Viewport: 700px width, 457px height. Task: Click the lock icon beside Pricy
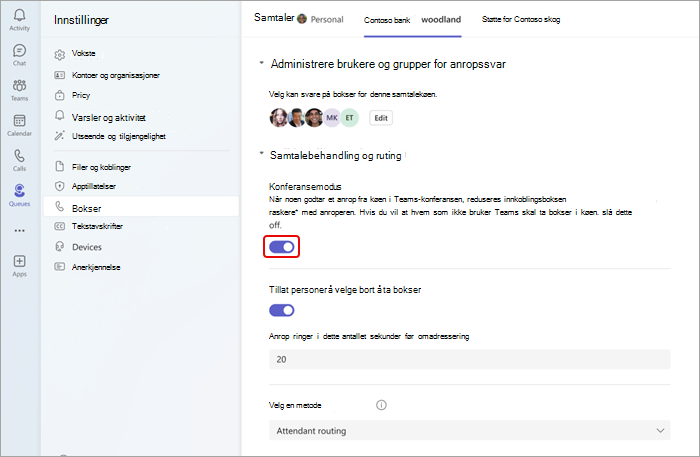[59, 95]
